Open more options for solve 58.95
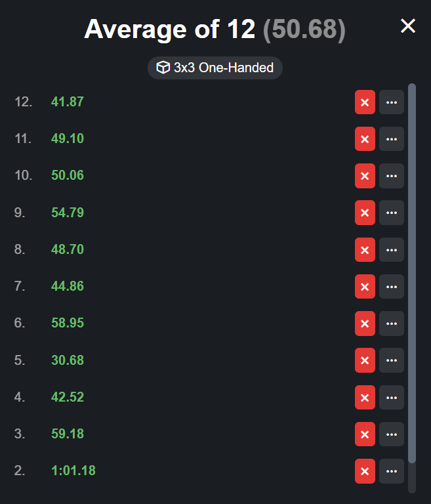 (x=392, y=324)
